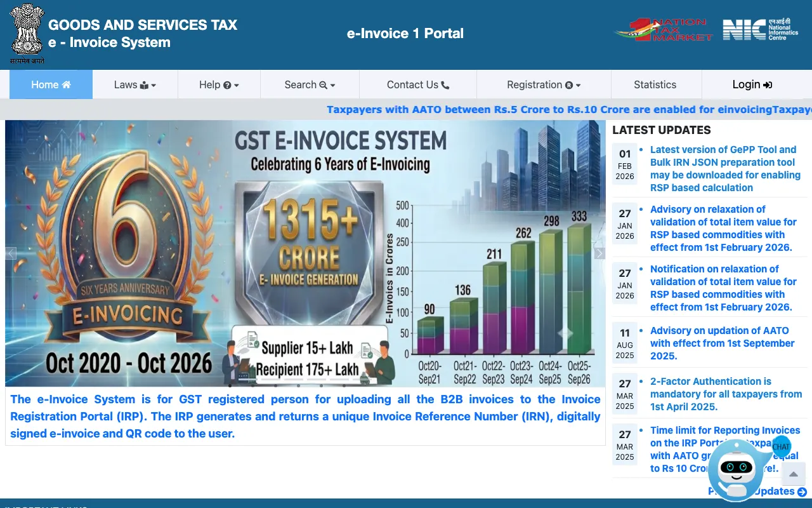This screenshot has height=508, width=812.
Task: Open the Contact Us page
Action: coord(418,84)
